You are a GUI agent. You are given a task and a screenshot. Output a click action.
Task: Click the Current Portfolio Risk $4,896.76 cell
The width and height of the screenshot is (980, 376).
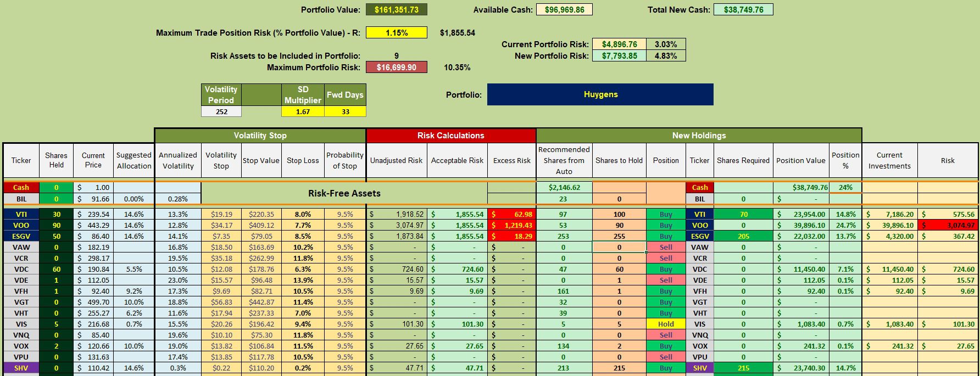(x=619, y=44)
